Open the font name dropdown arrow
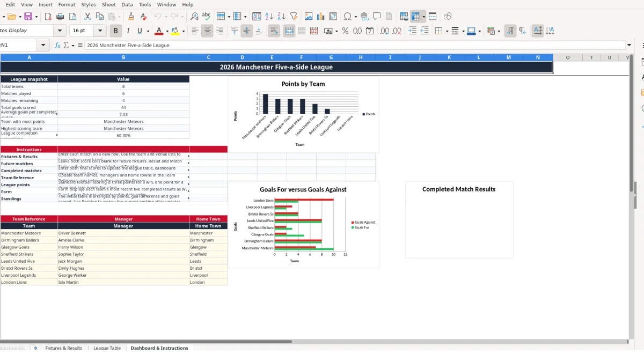 pyautogui.click(x=60, y=31)
